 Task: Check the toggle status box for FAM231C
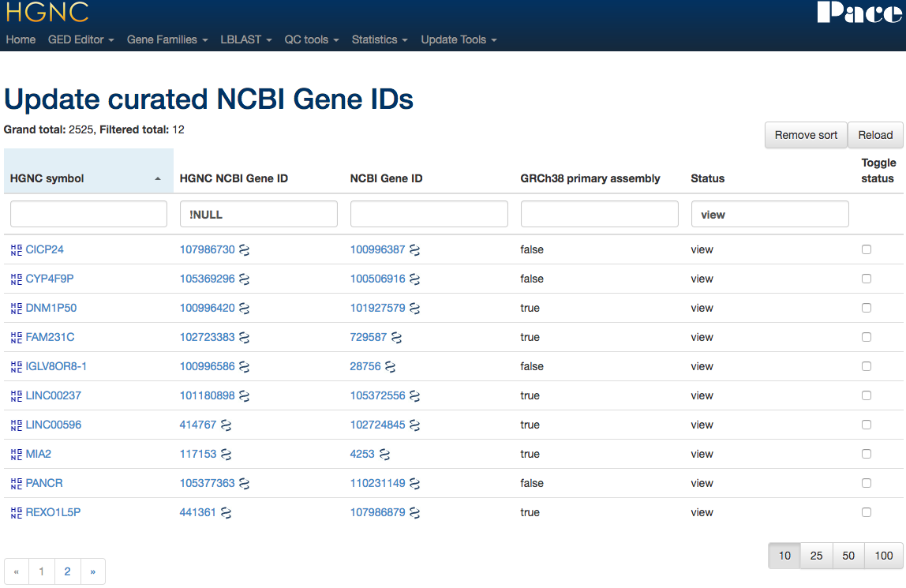[867, 337]
